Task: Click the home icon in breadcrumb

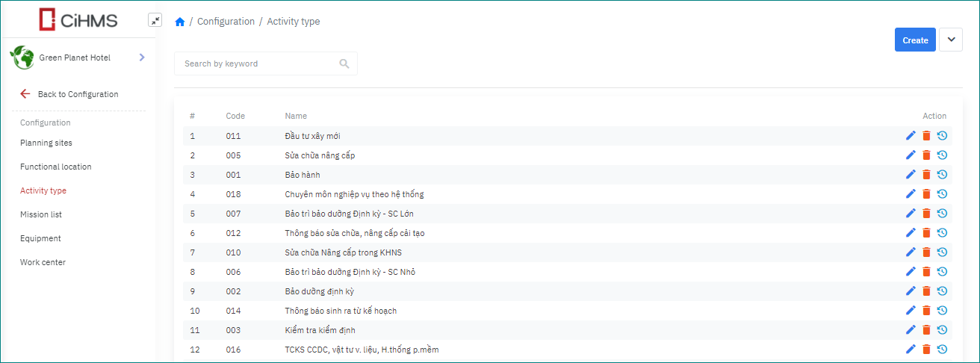Action: pyautogui.click(x=179, y=22)
